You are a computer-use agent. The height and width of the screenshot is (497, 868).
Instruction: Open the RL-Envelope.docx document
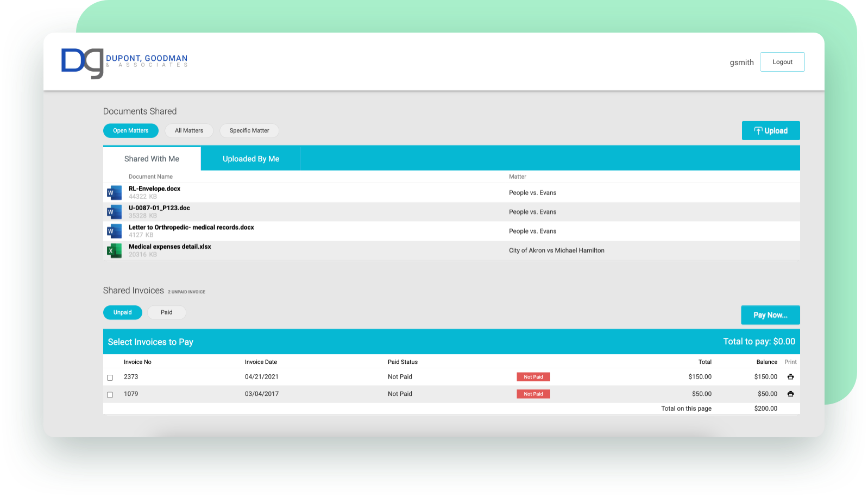click(x=155, y=189)
